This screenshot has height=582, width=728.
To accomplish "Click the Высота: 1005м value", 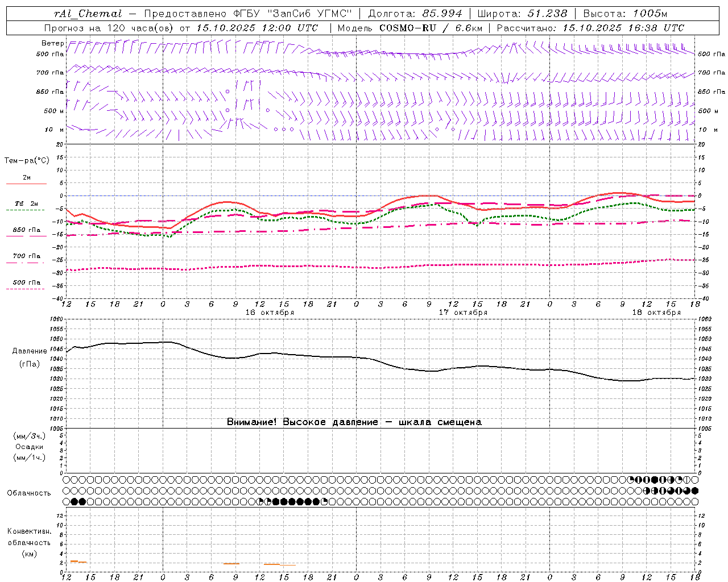I will [625, 14].
